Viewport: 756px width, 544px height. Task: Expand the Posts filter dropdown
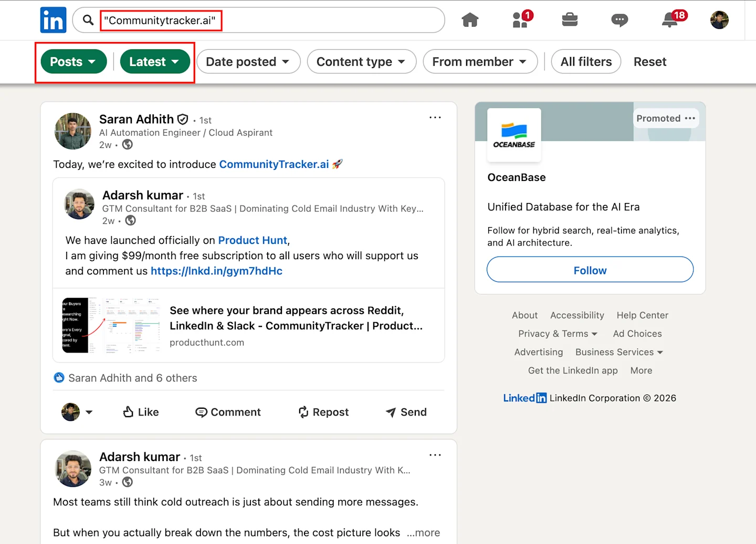coord(73,62)
